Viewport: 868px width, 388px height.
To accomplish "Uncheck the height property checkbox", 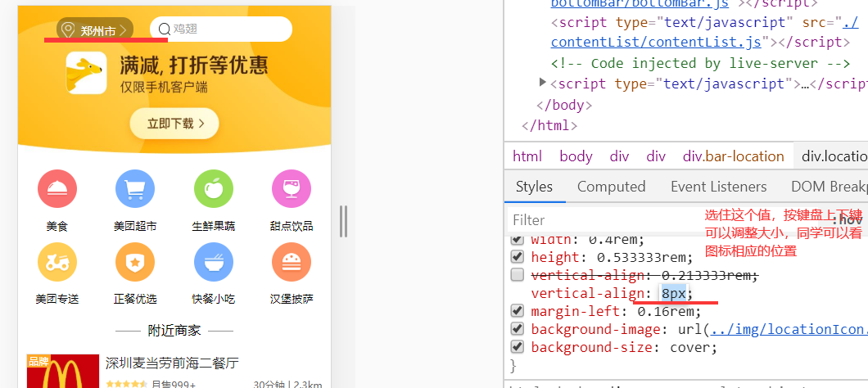I will 517,257.
